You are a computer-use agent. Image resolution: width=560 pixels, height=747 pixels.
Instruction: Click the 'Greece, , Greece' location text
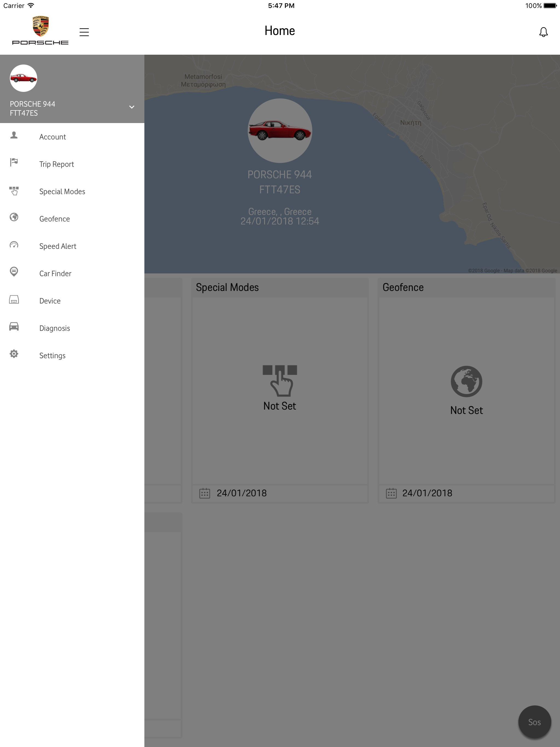coord(280,211)
